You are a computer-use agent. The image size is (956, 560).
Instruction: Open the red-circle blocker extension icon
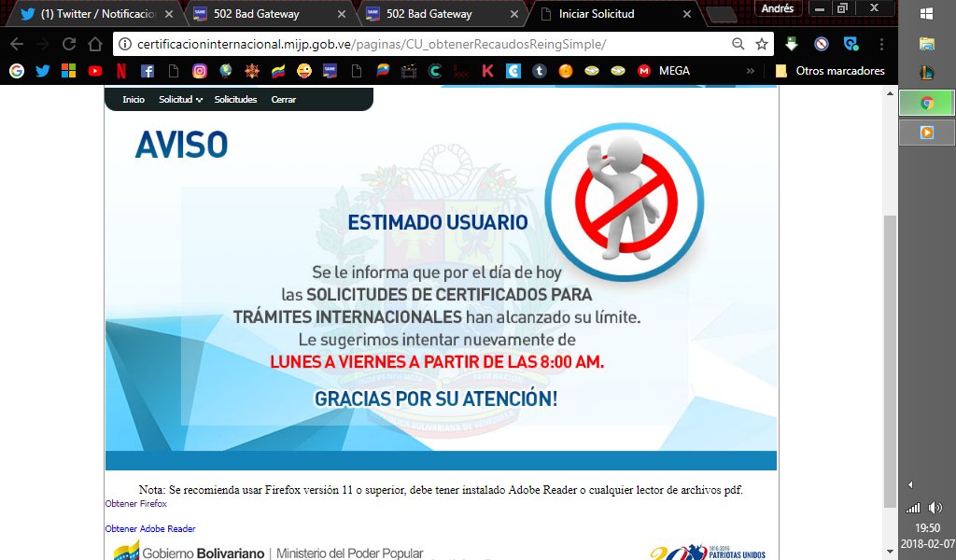822,44
